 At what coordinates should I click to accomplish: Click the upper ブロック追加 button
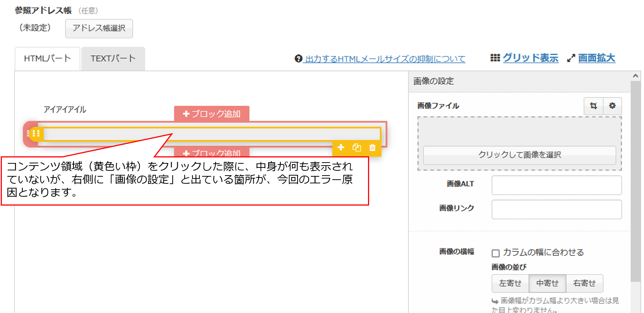[x=212, y=114]
